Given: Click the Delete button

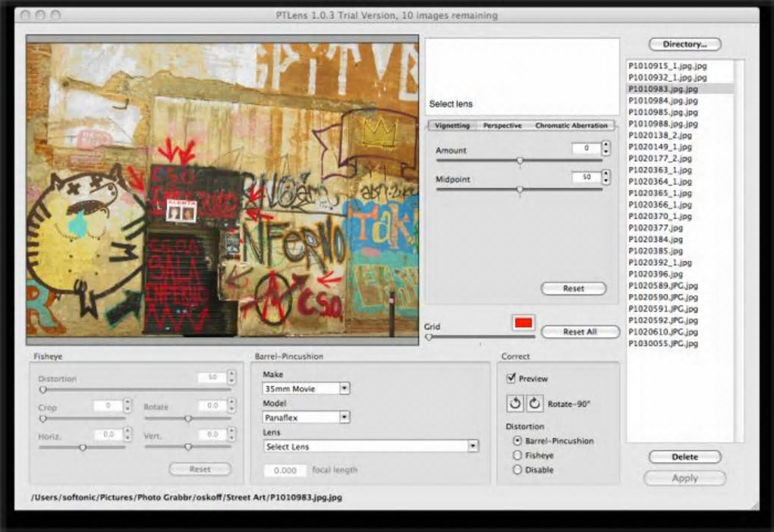Looking at the screenshot, I should [684, 457].
